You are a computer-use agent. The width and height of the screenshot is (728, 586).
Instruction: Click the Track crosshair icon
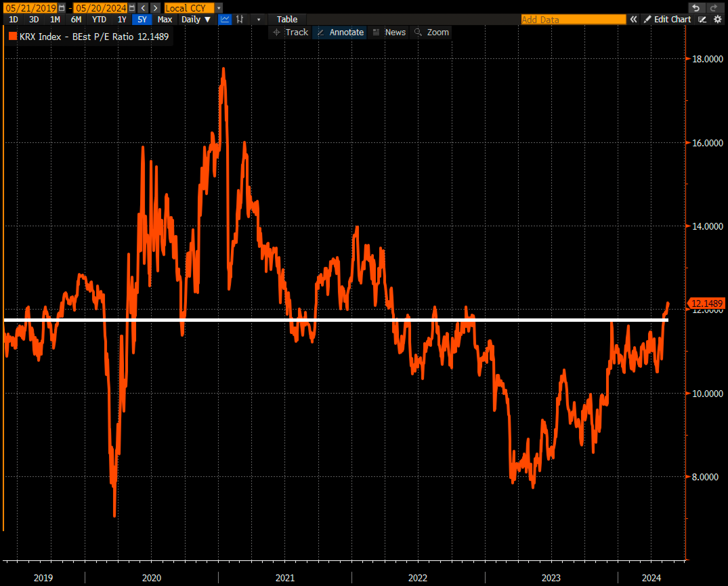tap(276, 33)
